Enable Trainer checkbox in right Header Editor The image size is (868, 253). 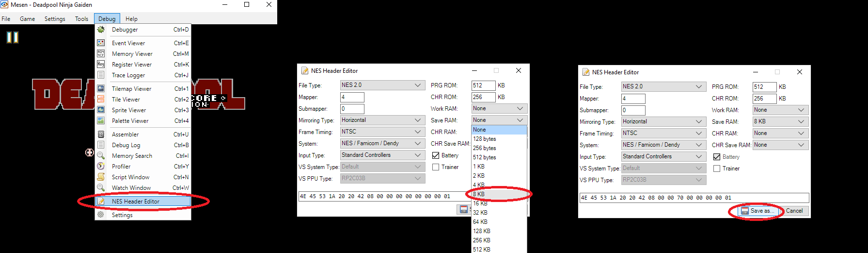point(717,169)
